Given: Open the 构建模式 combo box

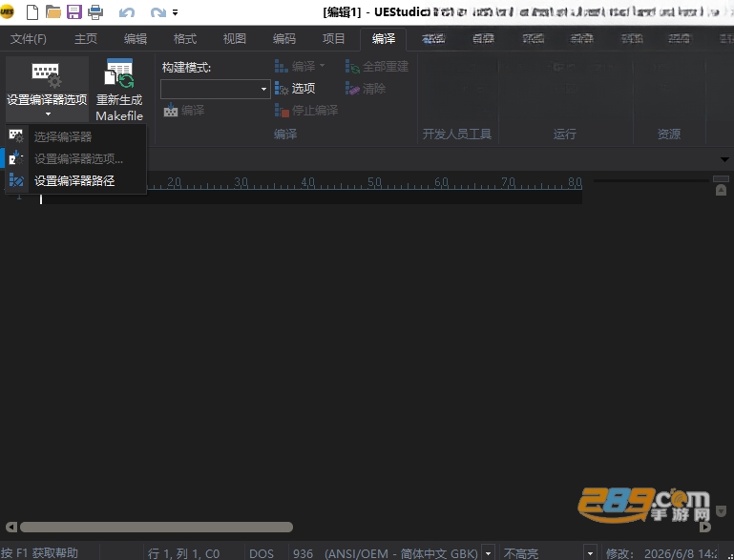Looking at the screenshot, I should click(216, 89).
